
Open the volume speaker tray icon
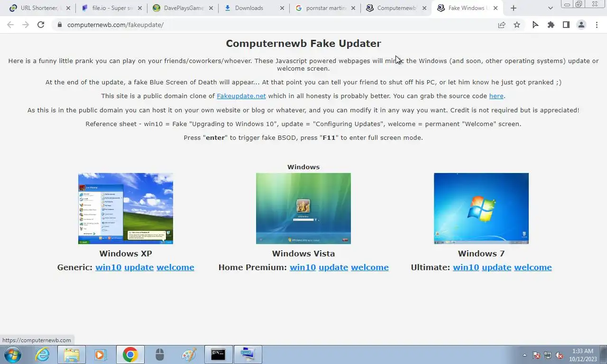click(x=559, y=355)
